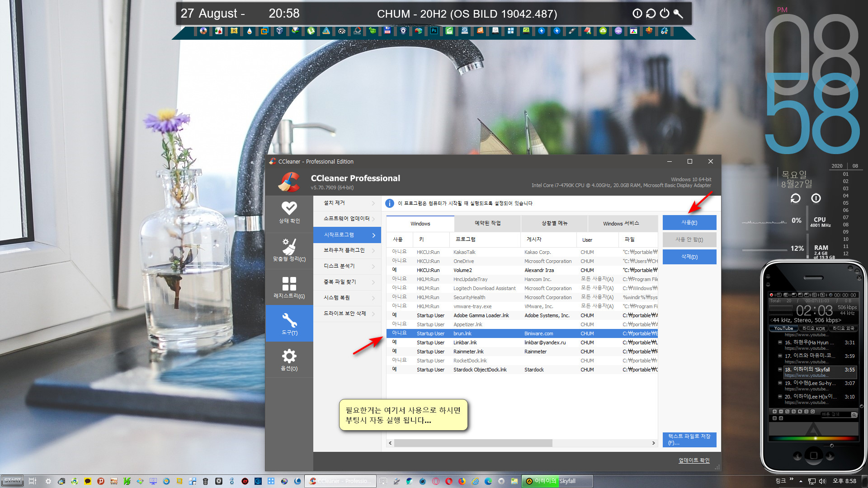Click the round power icon under date widget
This screenshot has height=488, width=868.
point(816,198)
